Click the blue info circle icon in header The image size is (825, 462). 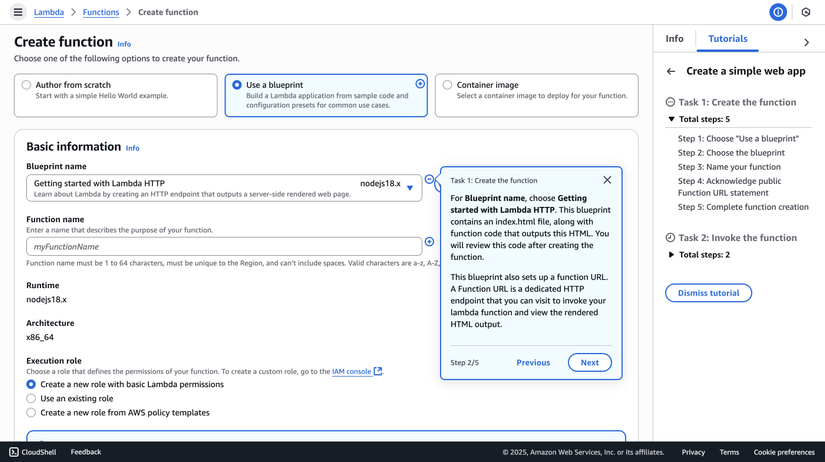click(778, 12)
